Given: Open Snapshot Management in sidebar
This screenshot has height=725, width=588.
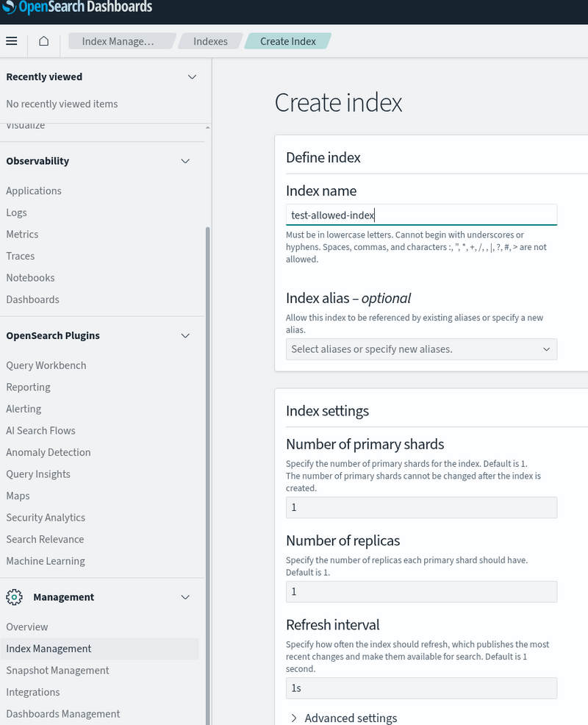Looking at the screenshot, I should pyautogui.click(x=57, y=670).
